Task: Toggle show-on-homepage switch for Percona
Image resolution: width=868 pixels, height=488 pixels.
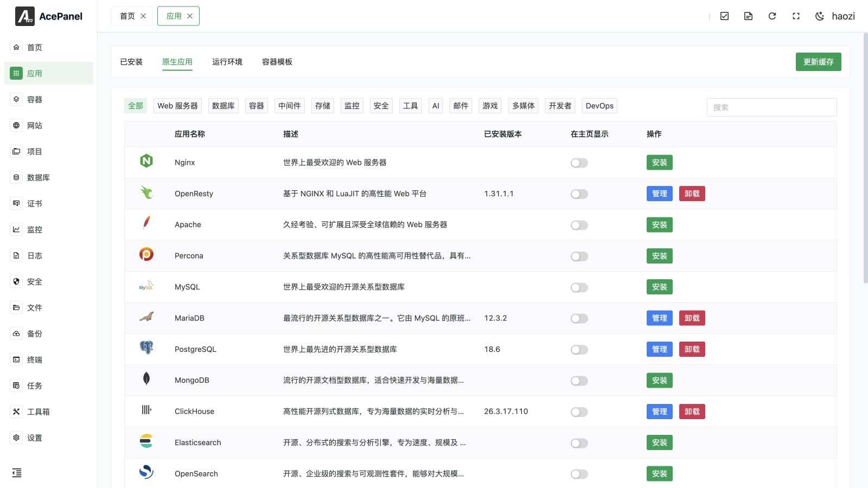Action: coord(579,256)
